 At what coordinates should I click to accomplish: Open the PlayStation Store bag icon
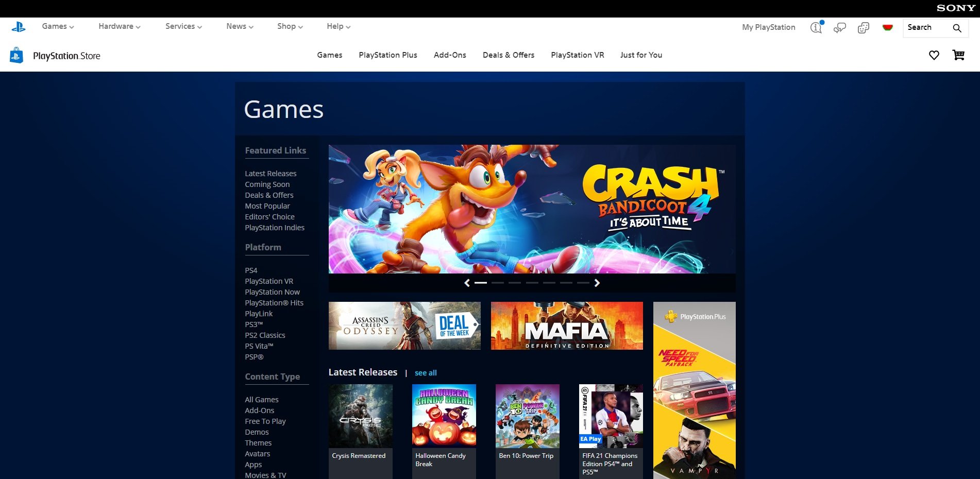point(16,55)
